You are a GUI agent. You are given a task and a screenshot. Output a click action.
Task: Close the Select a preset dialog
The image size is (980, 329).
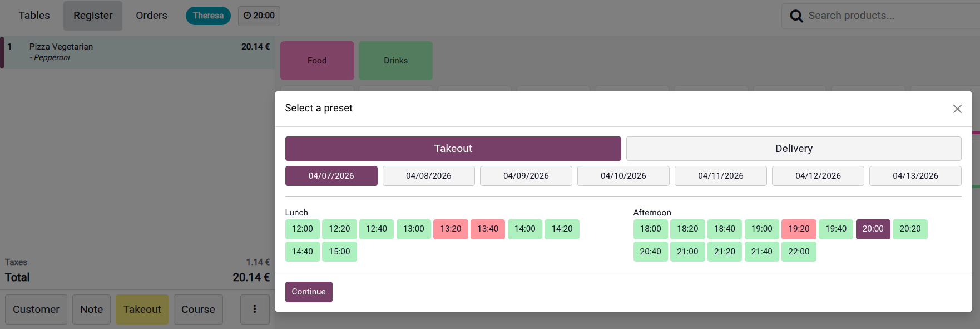pyautogui.click(x=957, y=109)
